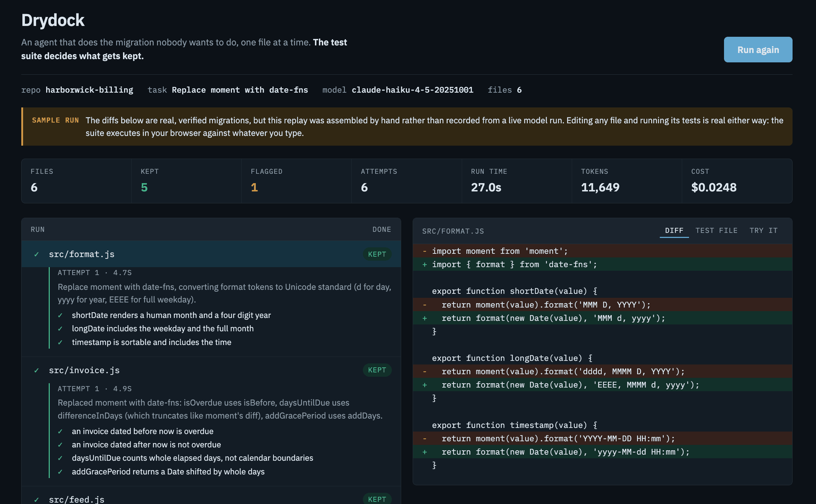Image resolution: width=816 pixels, height=504 pixels.
Task: Click the DONE status in run header
Action: (382, 230)
